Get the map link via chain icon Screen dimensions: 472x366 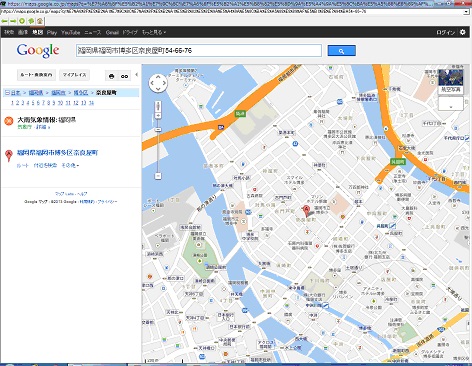[124, 76]
